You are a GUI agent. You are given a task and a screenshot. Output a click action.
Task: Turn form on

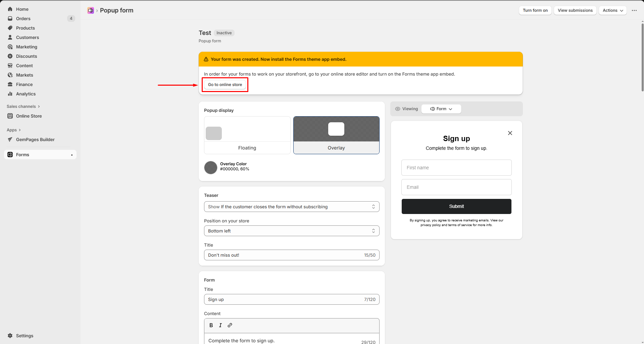tap(535, 10)
